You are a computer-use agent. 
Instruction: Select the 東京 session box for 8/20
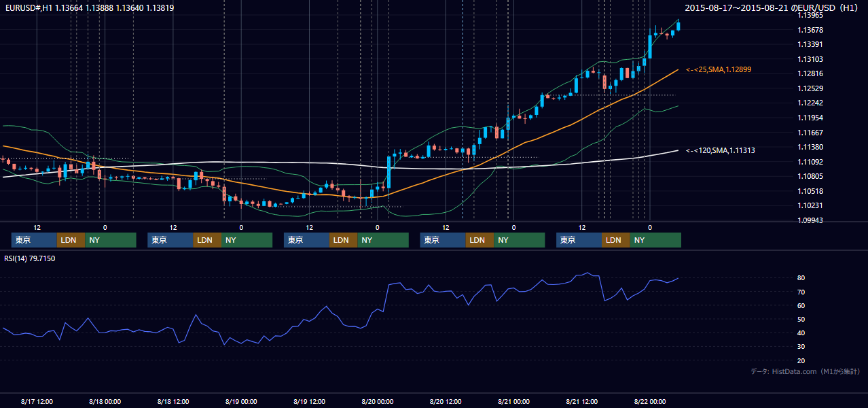pyautogui.click(x=443, y=240)
